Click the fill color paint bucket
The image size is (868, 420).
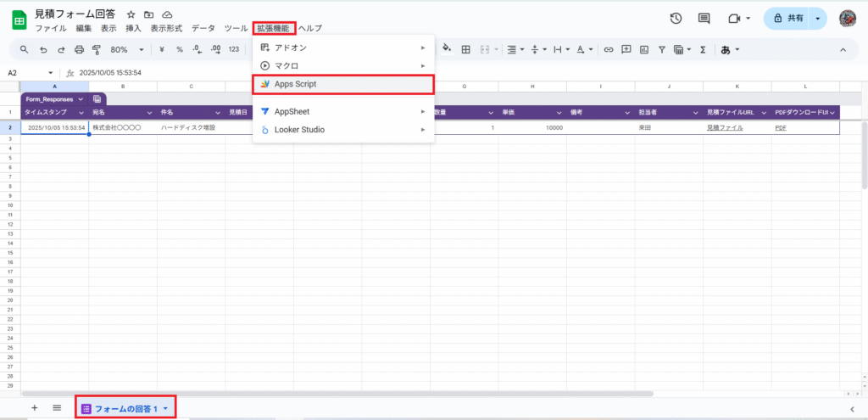447,49
